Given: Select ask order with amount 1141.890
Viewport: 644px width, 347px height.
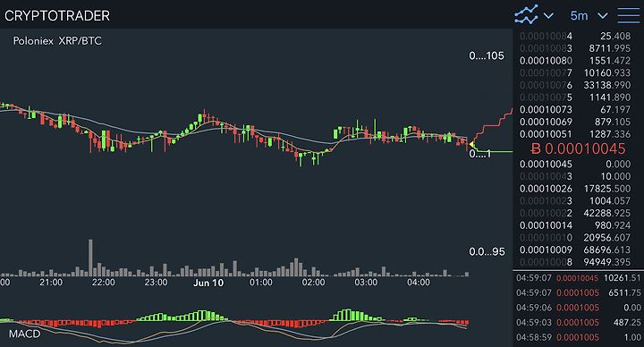Looking at the screenshot, I should click(x=575, y=97).
